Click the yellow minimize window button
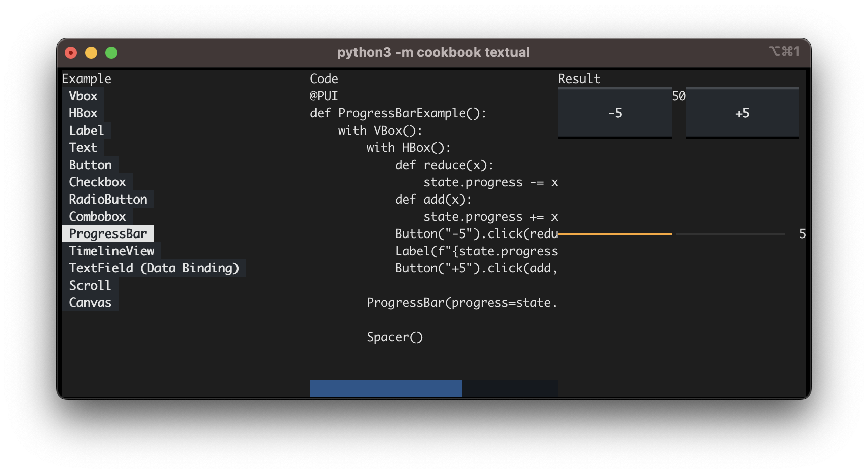This screenshot has height=474, width=868. click(x=91, y=53)
